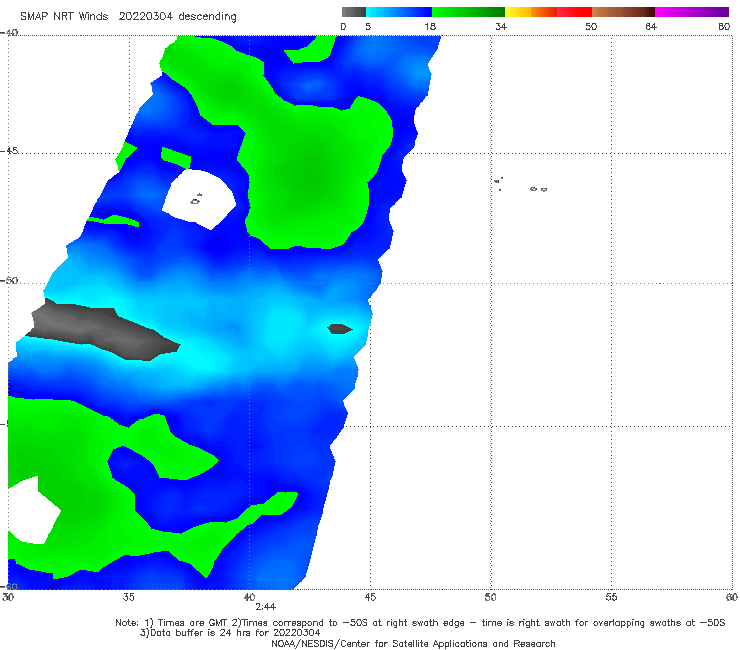Click the longitude axis label "35"
Image resolution: width=740 pixels, height=650 pixels.
128,598
